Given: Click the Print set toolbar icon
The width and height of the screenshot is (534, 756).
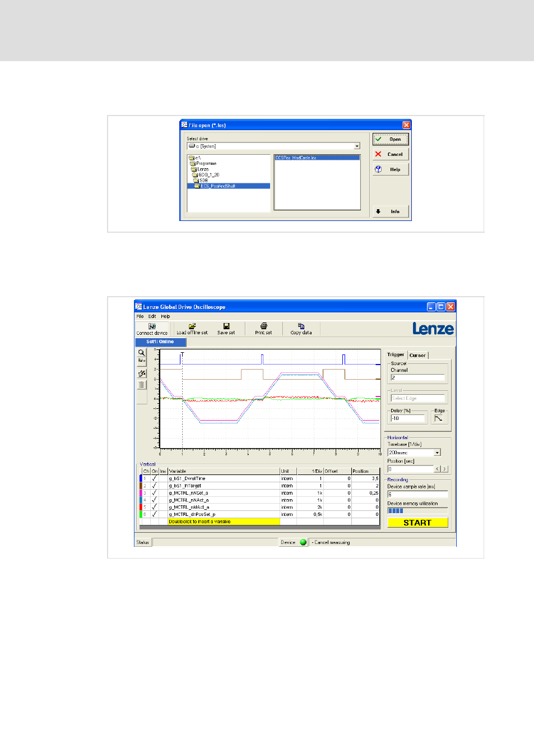Looking at the screenshot, I should pyautogui.click(x=263, y=329).
